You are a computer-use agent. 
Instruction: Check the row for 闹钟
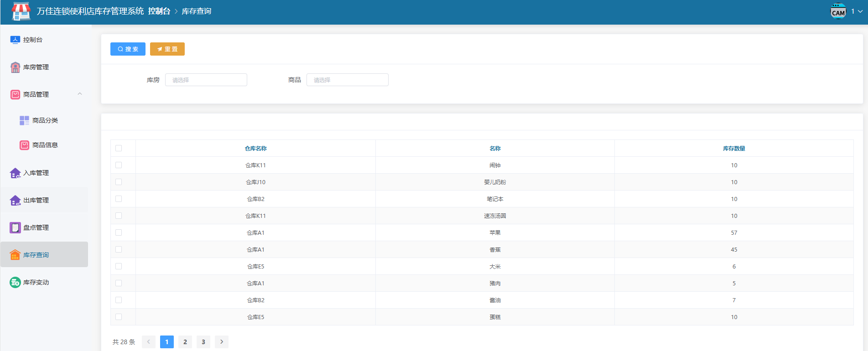click(119, 165)
